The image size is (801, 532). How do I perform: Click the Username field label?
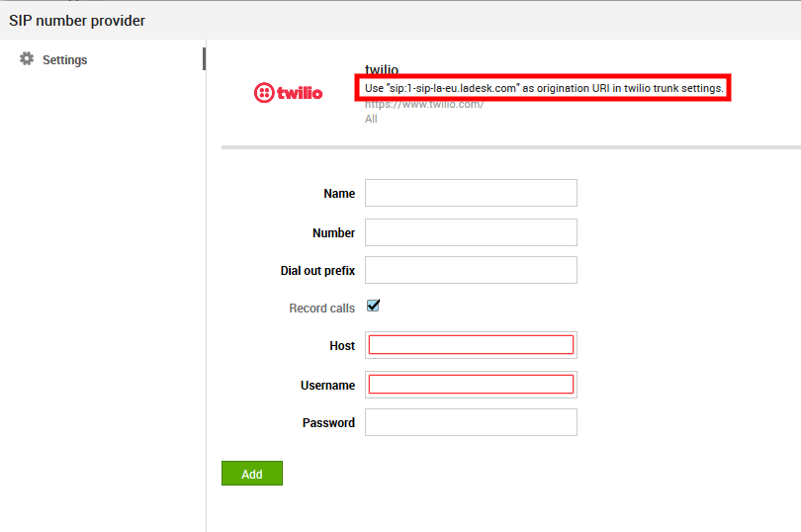(x=327, y=386)
